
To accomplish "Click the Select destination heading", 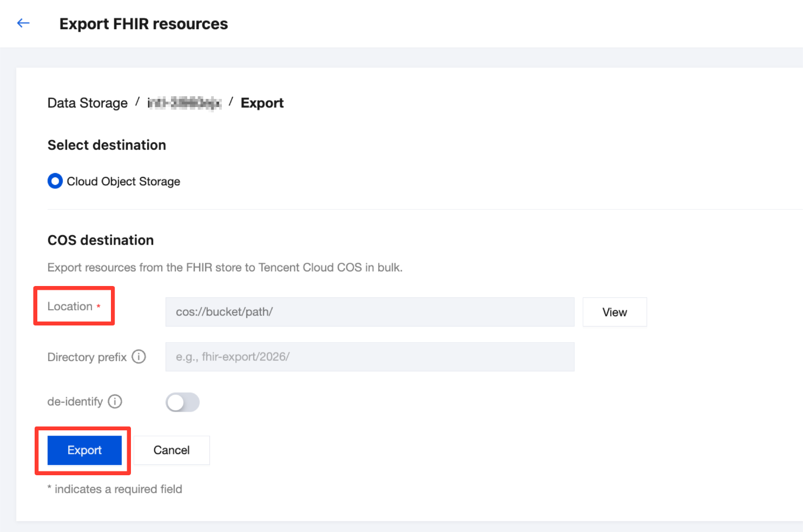I will 107,145.
